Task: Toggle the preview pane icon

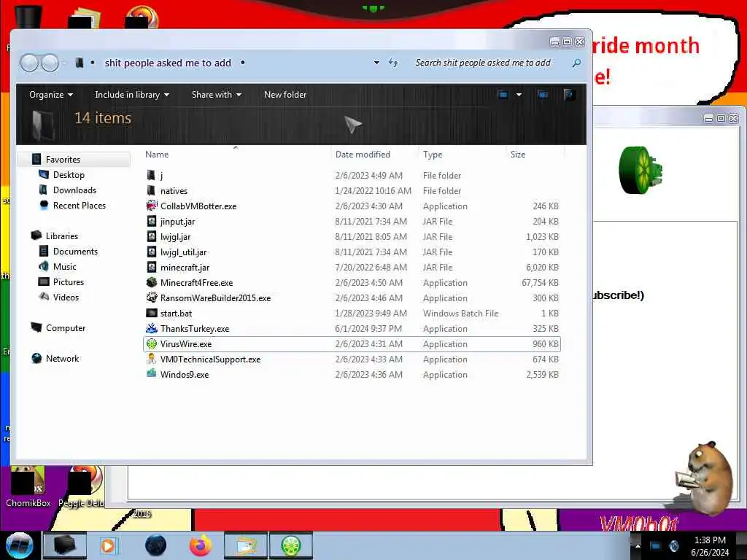Action: pos(543,94)
